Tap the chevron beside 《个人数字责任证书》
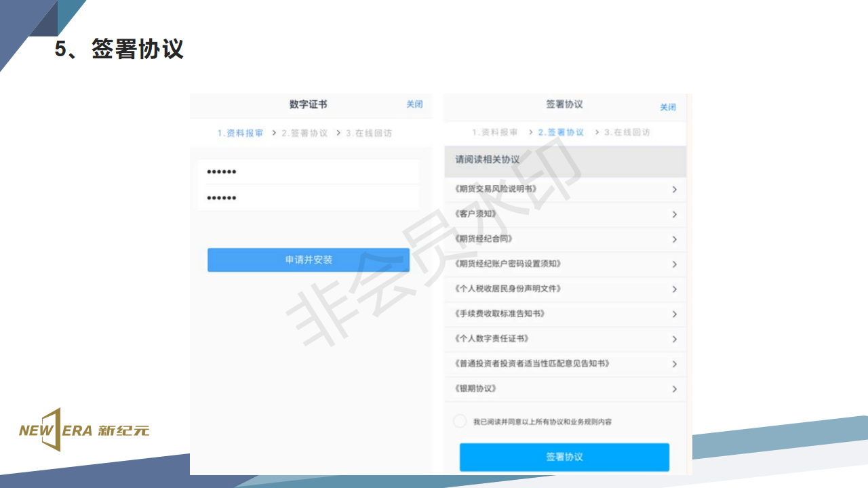Image resolution: width=868 pixels, height=488 pixels. [x=674, y=339]
